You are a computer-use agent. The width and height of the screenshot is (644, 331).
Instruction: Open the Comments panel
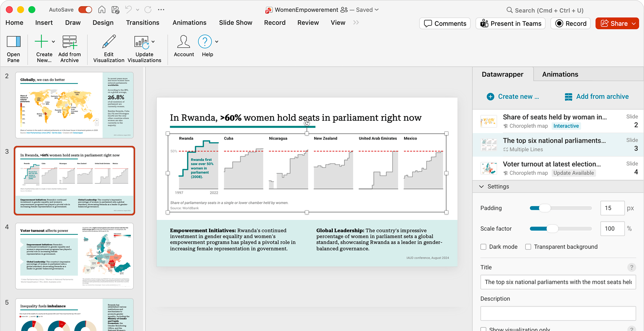(x=445, y=23)
